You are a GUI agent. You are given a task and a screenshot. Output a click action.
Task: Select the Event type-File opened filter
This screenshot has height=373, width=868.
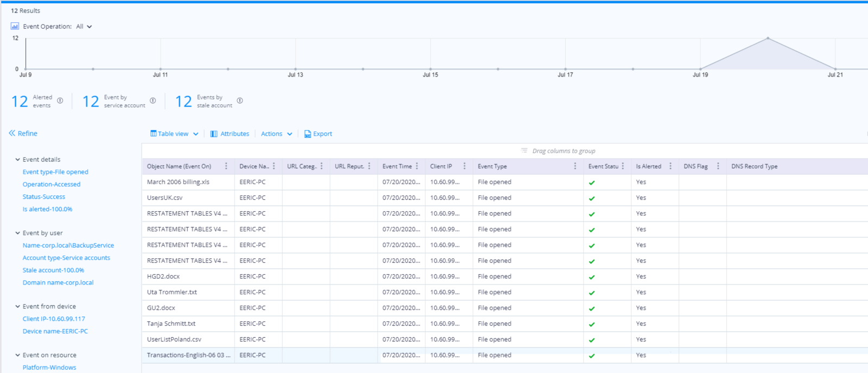pyautogui.click(x=55, y=172)
